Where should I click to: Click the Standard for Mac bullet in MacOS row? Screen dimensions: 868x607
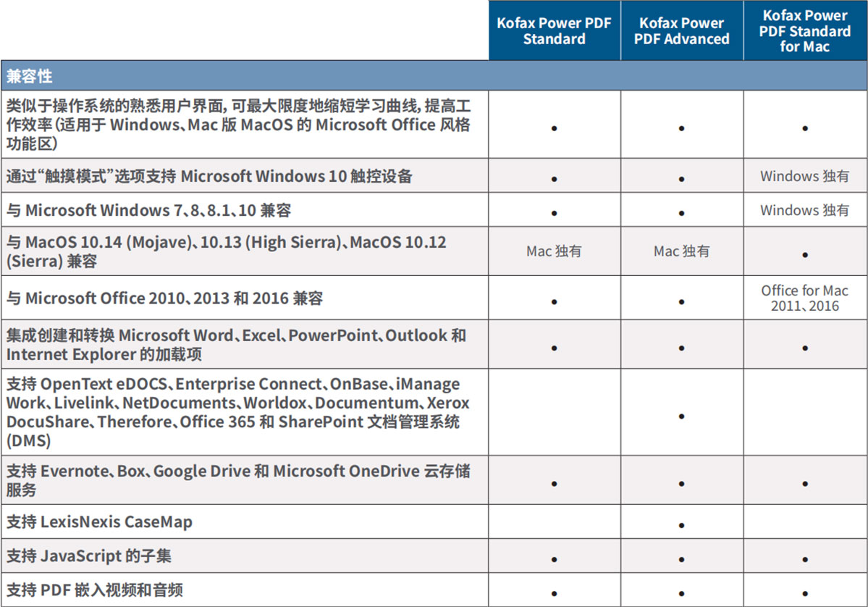tap(805, 255)
